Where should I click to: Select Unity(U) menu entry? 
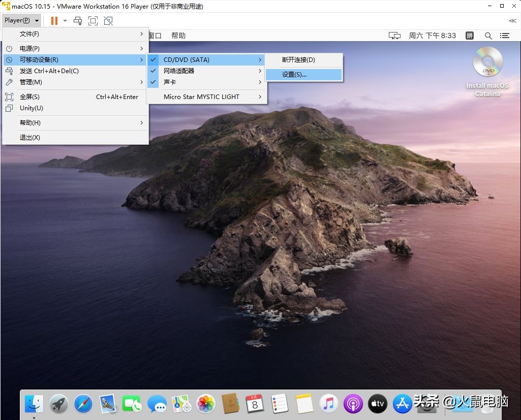[x=75, y=108]
